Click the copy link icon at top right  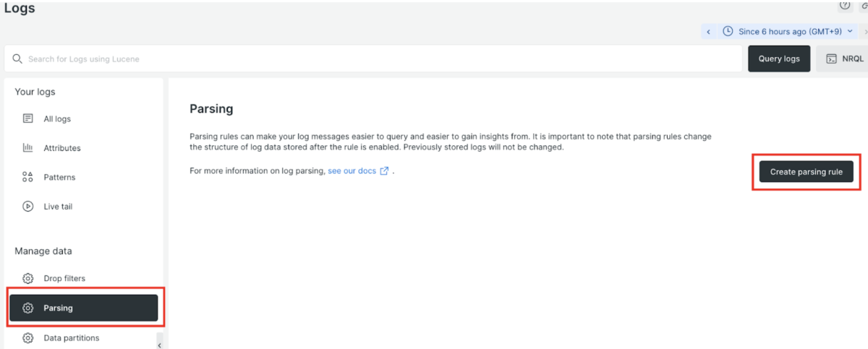(864, 5)
